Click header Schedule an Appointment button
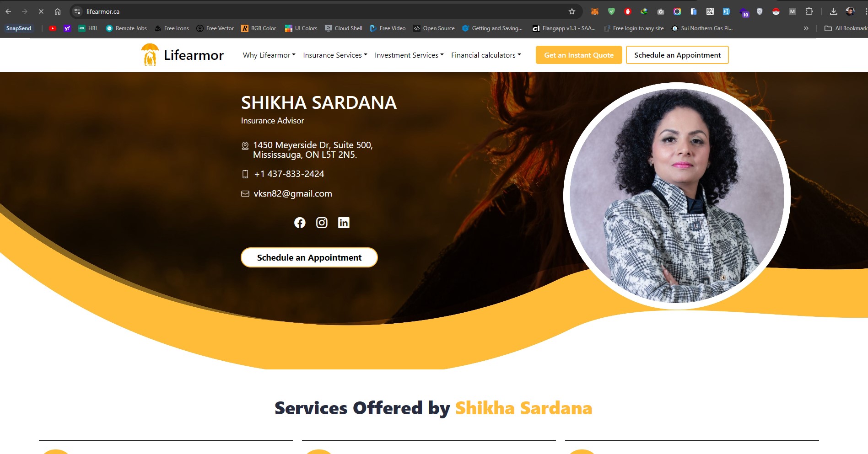This screenshot has width=868, height=454. [677, 55]
